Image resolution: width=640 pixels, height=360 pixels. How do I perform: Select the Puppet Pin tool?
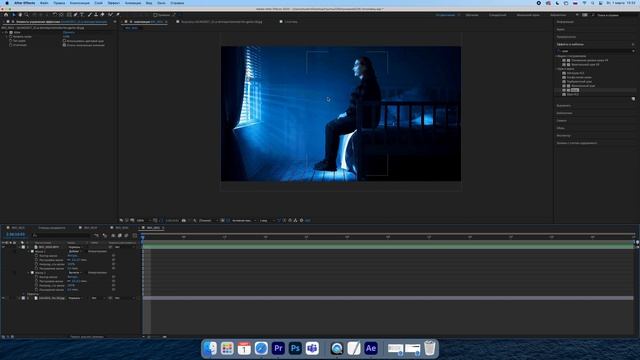point(118,15)
